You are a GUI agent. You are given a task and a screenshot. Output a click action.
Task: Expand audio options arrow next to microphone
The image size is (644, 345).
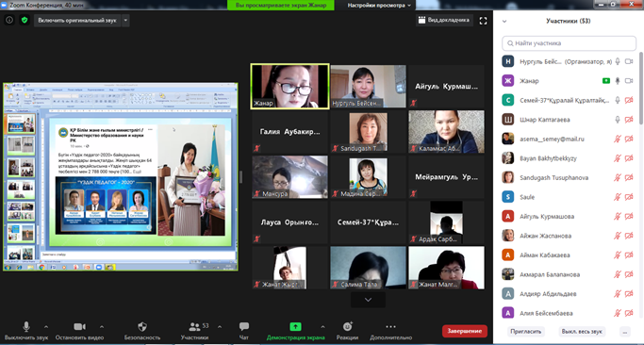point(46,327)
